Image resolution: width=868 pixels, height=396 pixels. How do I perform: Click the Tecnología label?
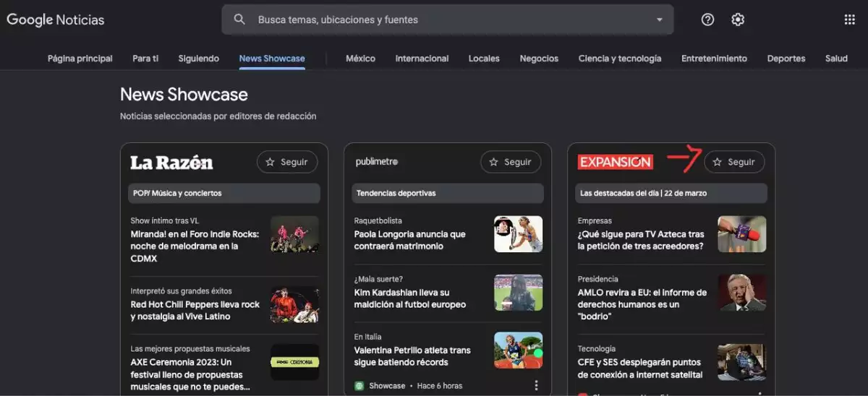coord(597,348)
